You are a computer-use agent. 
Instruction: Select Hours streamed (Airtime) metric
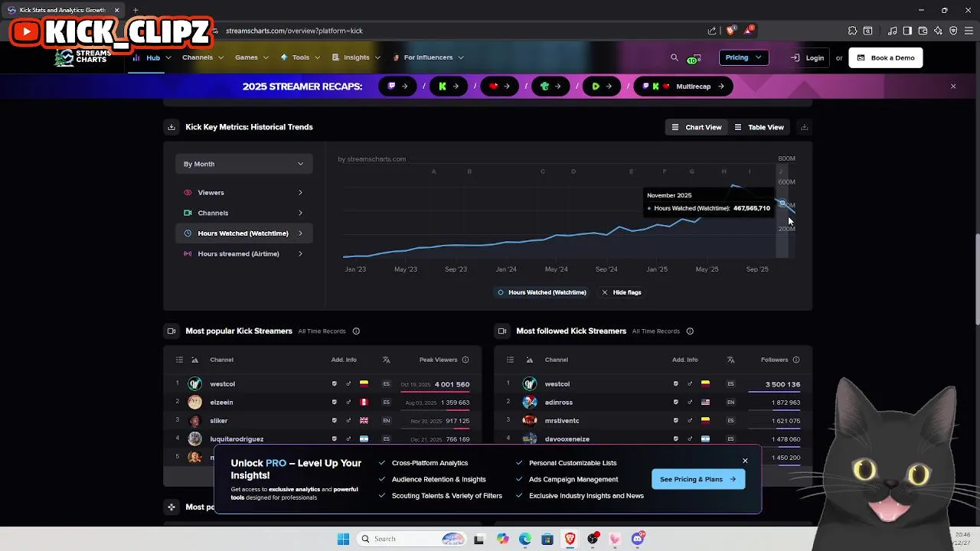click(243, 254)
